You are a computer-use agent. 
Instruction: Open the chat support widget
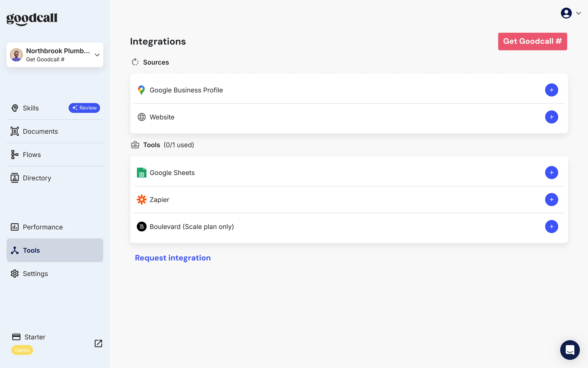570,350
